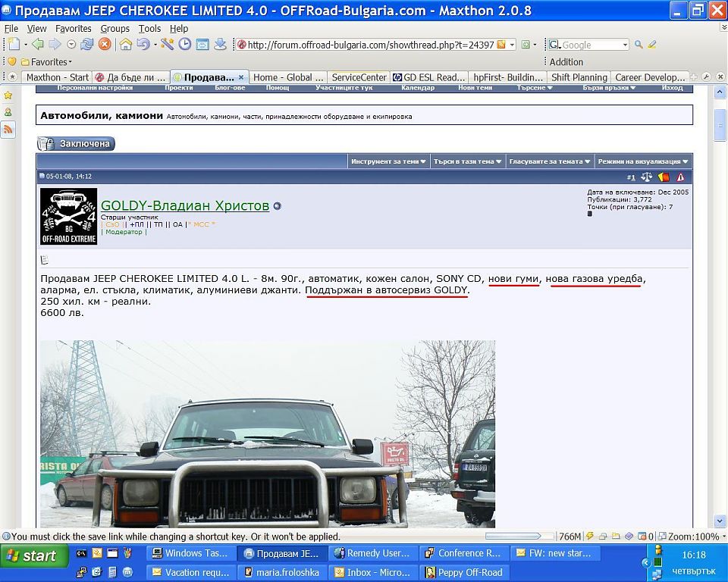Click the green Go button icon
The width and height of the screenshot is (728, 582).
(526, 45)
